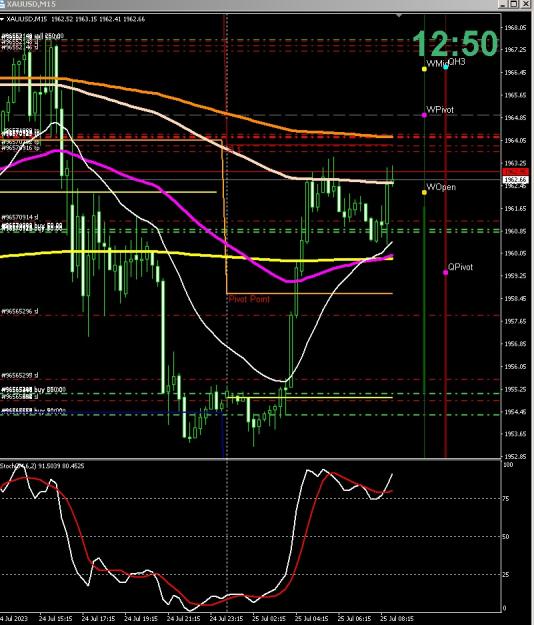Click the 25 Jul 04:15 time label
The width and height of the screenshot is (534, 625).
(x=311, y=619)
